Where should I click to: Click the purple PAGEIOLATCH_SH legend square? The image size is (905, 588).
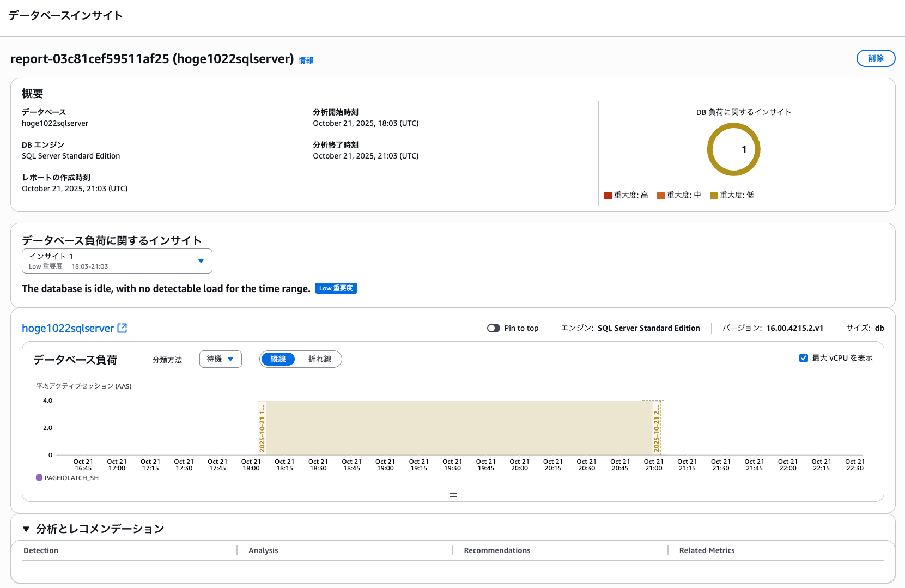(x=39, y=478)
